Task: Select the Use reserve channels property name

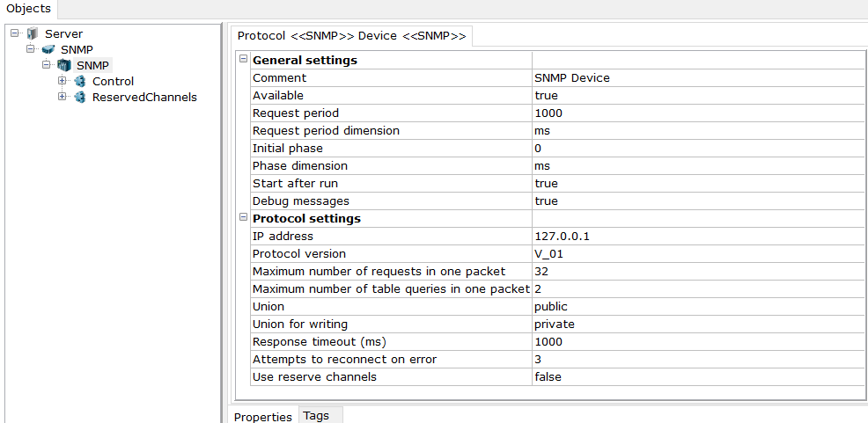Action: coord(314,377)
